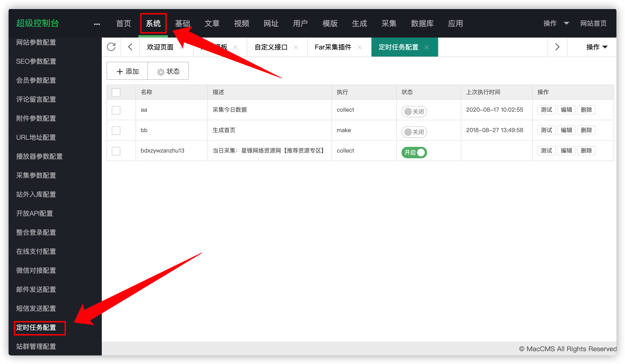Click the left arrow to move tabs back

point(130,47)
